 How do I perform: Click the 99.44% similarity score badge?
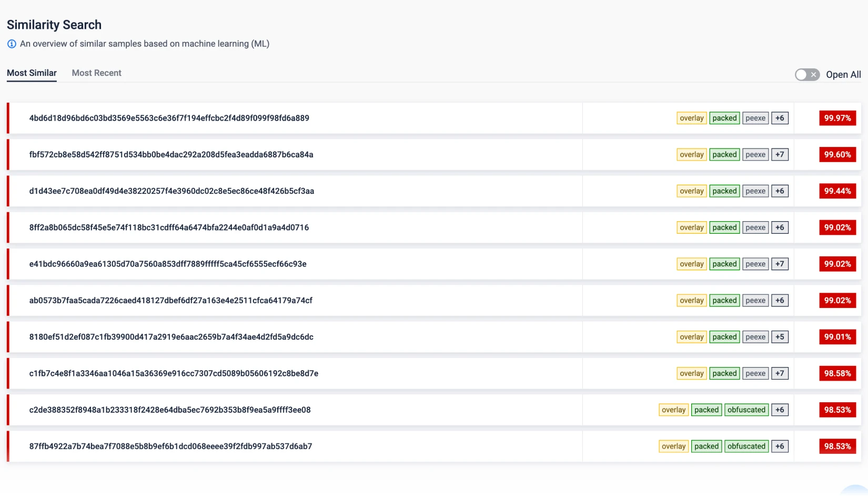coord(837,191)
